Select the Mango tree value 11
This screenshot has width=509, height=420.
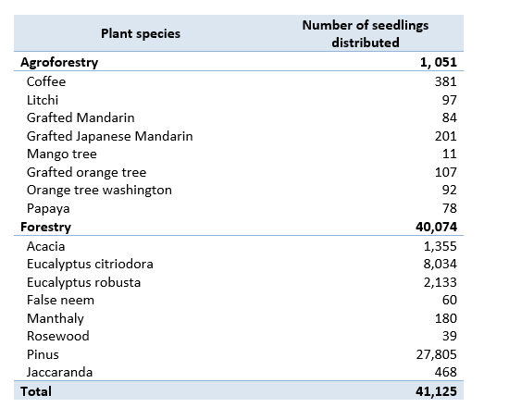click(450, 154)
